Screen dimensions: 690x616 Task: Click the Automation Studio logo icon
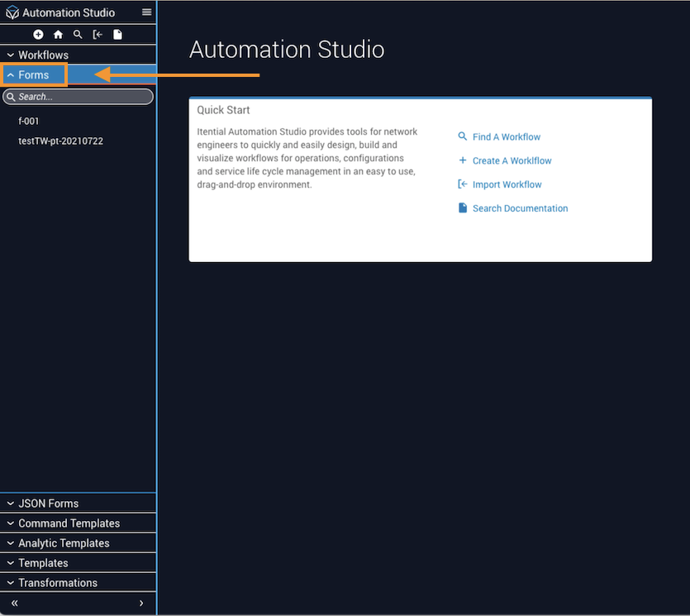pos(12,12)
